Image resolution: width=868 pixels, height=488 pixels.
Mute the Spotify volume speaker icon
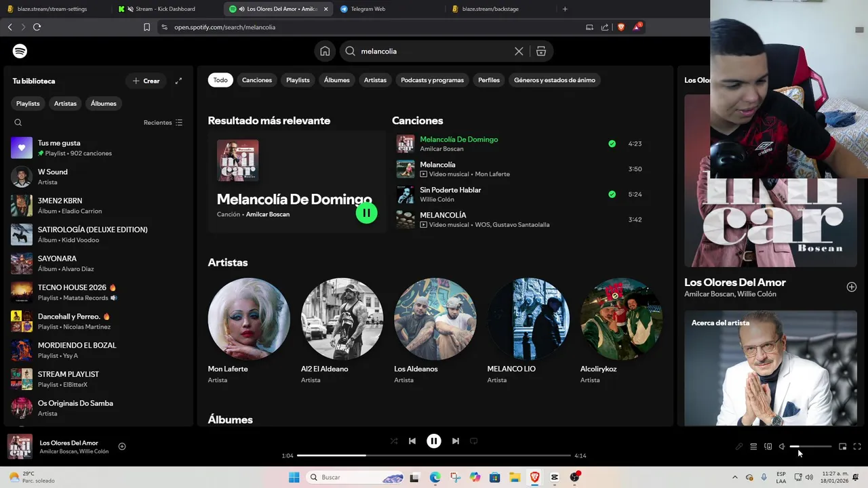click(782, 447)
